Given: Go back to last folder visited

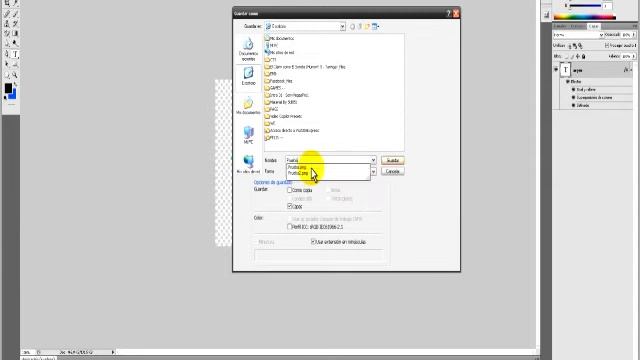Looking at the screenshot, I should tap(352, 27).
